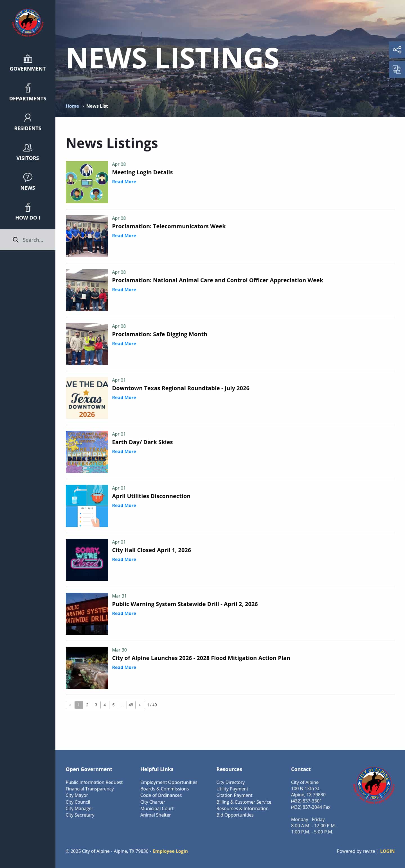Open Municipal Court footer link
Screen dimensions: 405x868
click(x=157, y=808)
